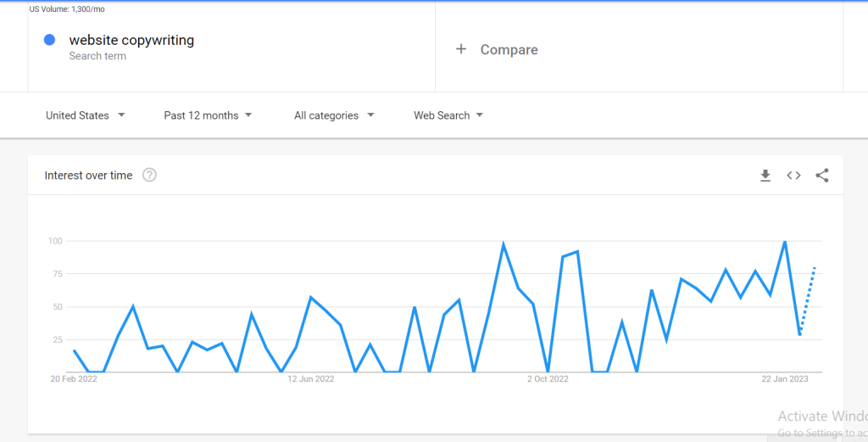Open the embed code icon

(x=793, y=176)
